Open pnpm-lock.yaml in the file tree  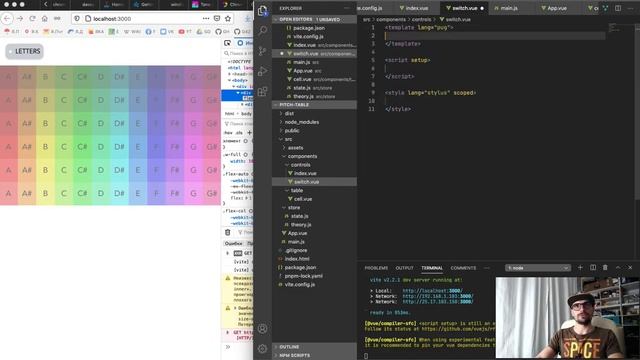pos(314,276)
